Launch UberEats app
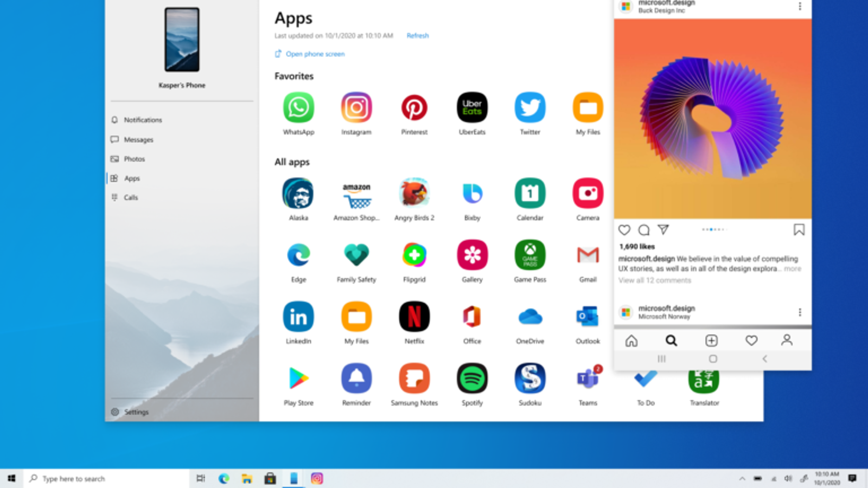This screenshot has height=488, width=868. pyautogui.click(x=472, y=107)
